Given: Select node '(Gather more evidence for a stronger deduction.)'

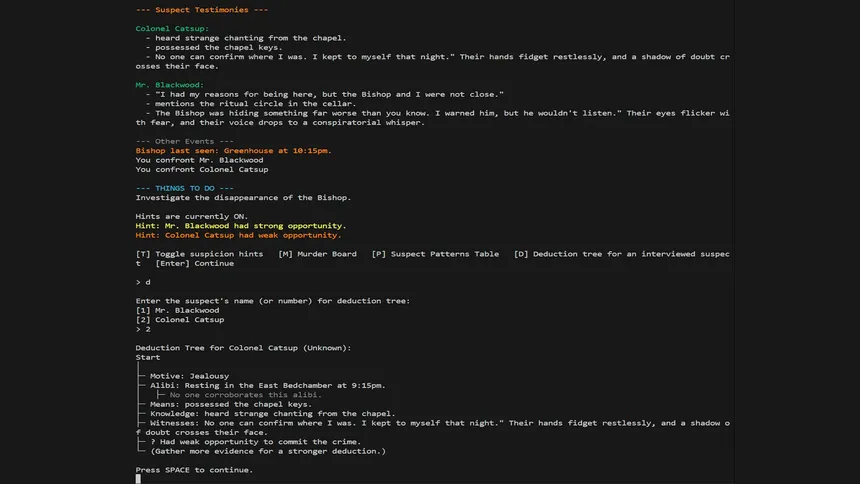Looking at the screenshot, I should click(x=268, y=451).
